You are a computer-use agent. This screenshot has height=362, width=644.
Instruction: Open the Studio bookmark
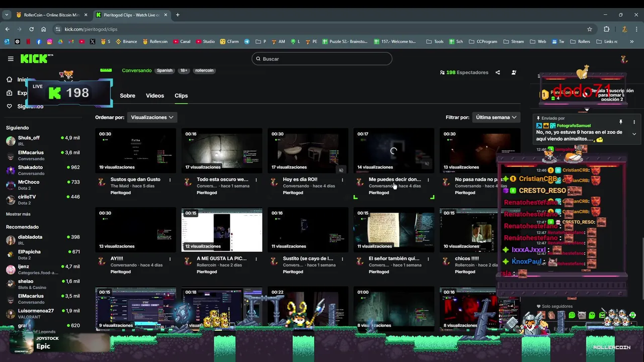pyautogui.click(x=205, y=42)
